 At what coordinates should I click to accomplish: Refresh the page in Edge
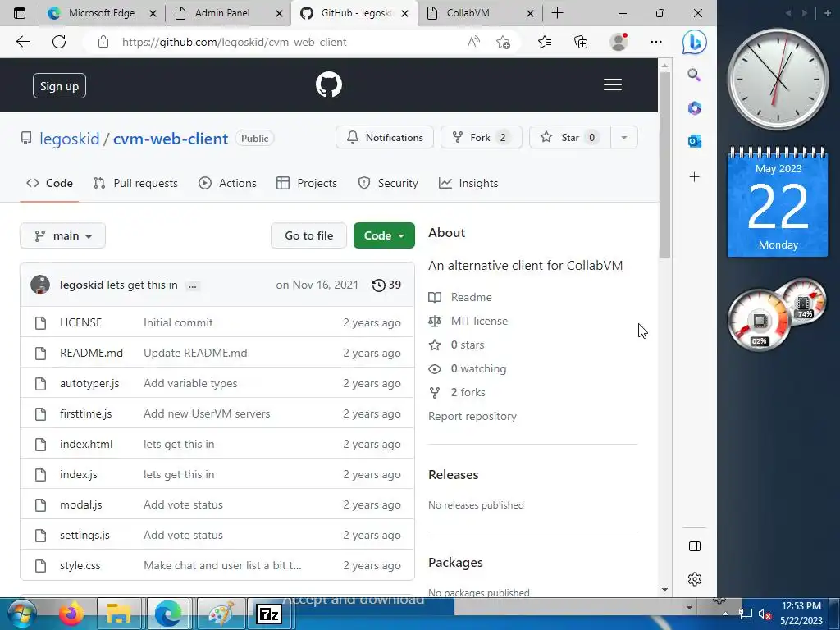pyautogui.click(x=59, y=42)
